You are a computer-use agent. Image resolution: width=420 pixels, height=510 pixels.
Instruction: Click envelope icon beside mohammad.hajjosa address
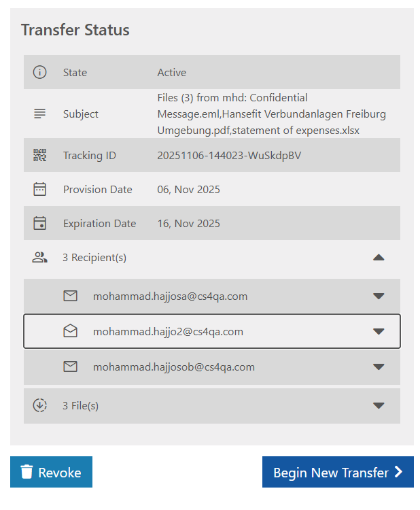click(x=70, y=296)
